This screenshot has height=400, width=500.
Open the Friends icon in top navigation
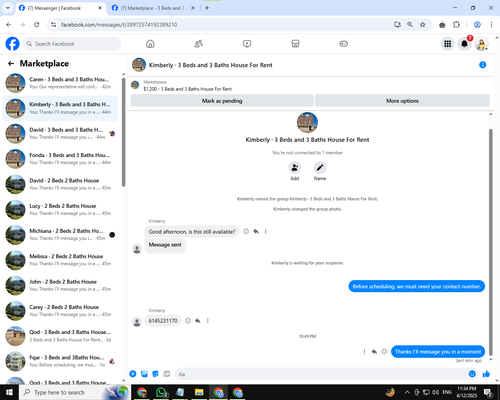pos(199,44)
